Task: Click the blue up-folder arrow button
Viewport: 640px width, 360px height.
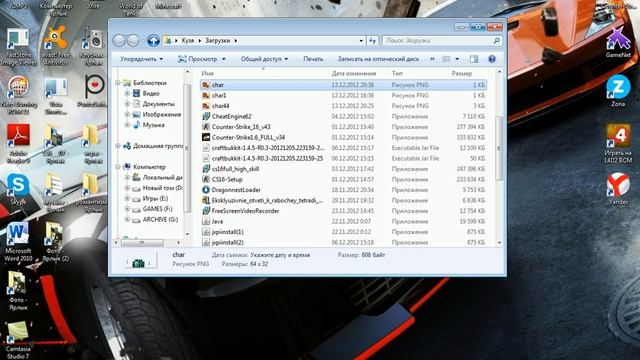Action: [x=153, y=40]
